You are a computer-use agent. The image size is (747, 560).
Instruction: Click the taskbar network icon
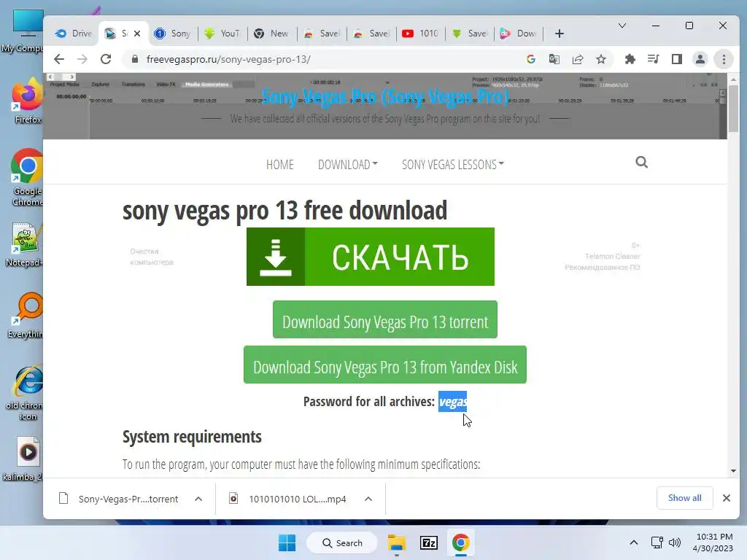657,542
